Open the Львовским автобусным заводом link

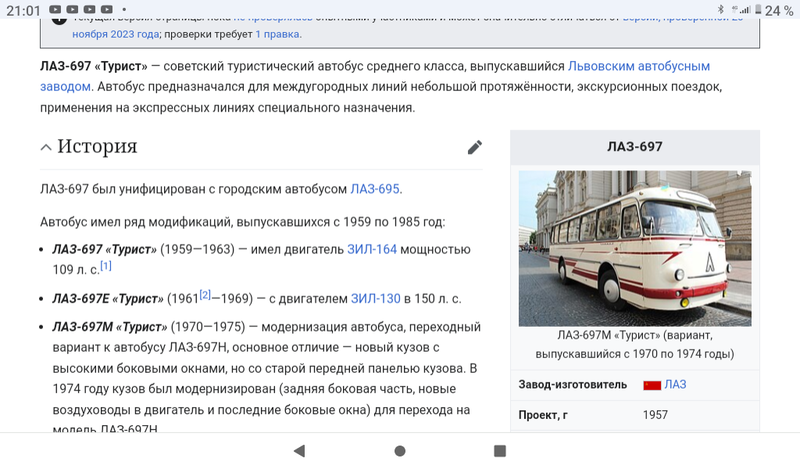point(639,66)
